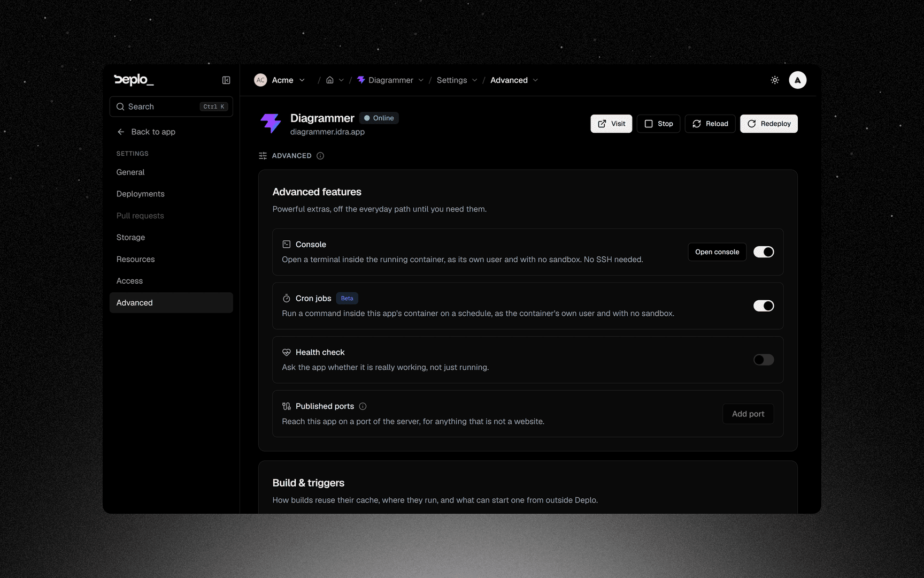Click the Published ports icon
924x578 pixels.
[x=287, y=406]
